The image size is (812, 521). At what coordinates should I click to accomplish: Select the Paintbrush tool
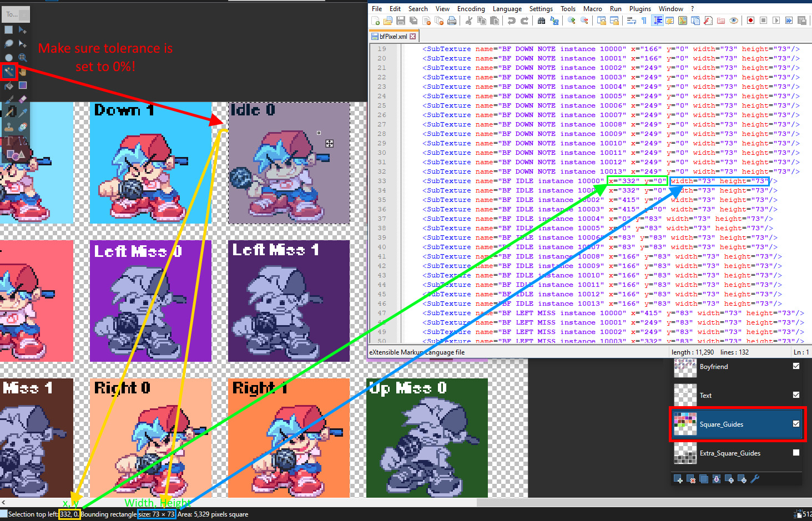pyautogui.click(x=8, y=99)
